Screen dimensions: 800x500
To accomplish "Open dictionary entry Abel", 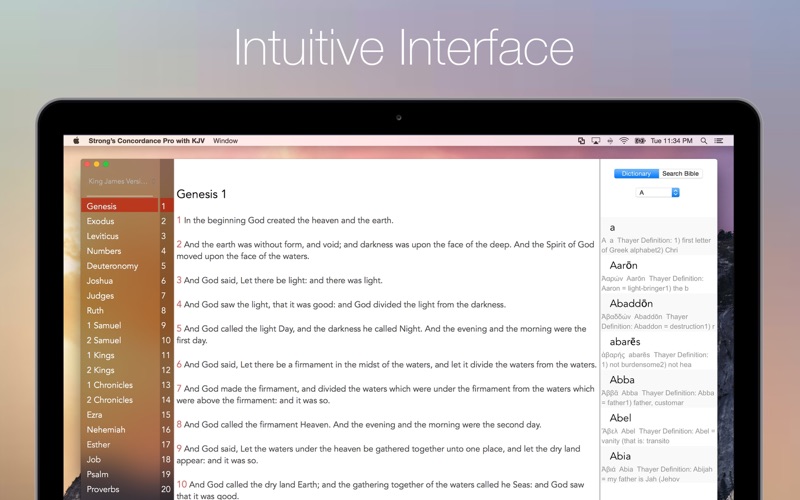I will point(659,427).
